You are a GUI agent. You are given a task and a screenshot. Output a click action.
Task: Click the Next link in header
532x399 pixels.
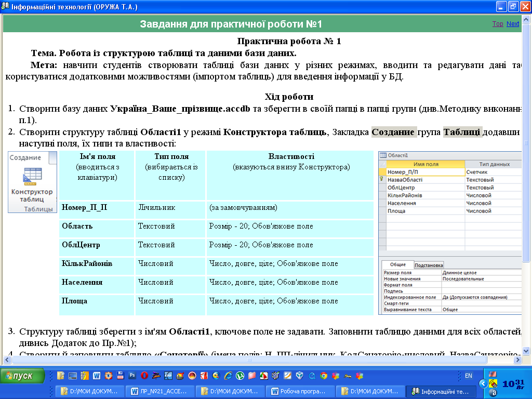pyautogui.click(x=513, y=24)
